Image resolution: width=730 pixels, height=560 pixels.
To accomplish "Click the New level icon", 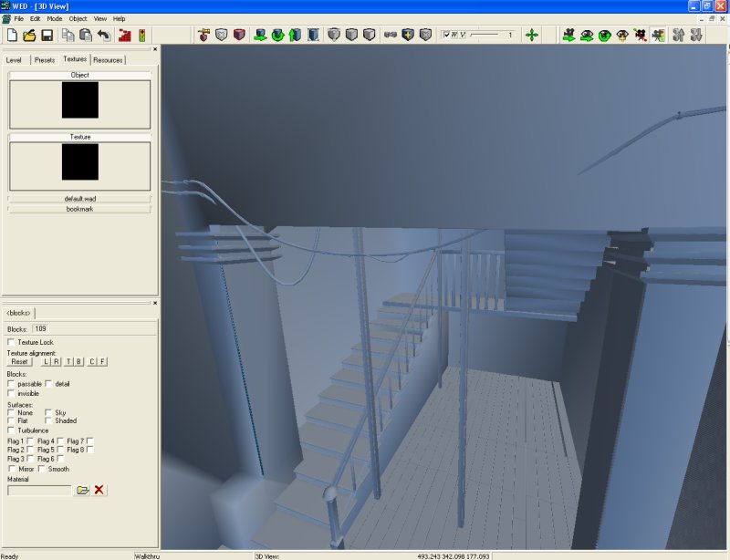I will coord(12,36).
